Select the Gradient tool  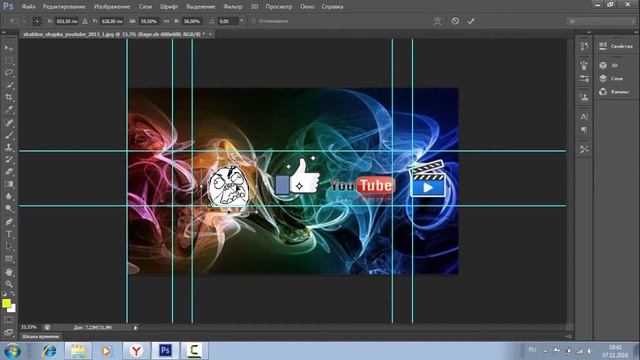click(9, 184)
